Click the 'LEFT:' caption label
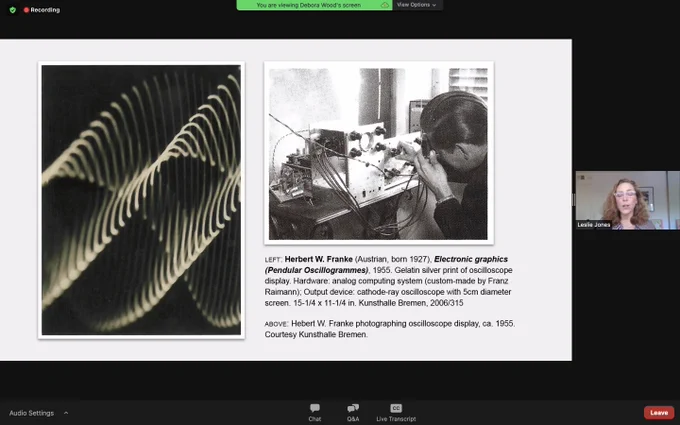 pyautogui.click(x=273, y=260)
